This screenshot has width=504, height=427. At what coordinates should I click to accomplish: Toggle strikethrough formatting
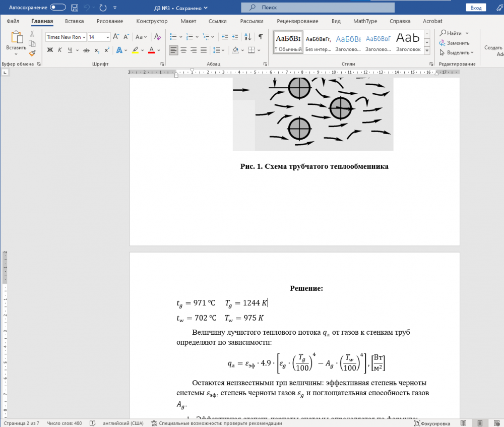pyautogui.click(x=86, y=50)
